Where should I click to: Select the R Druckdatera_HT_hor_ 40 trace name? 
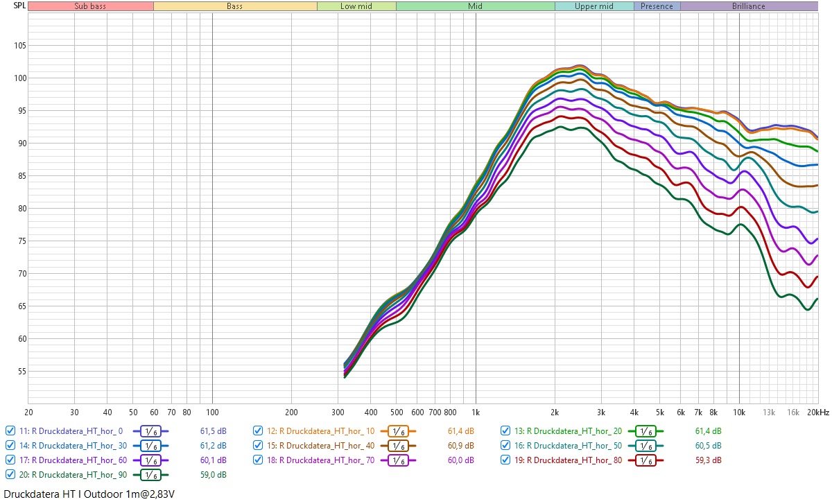click(320, 446)
